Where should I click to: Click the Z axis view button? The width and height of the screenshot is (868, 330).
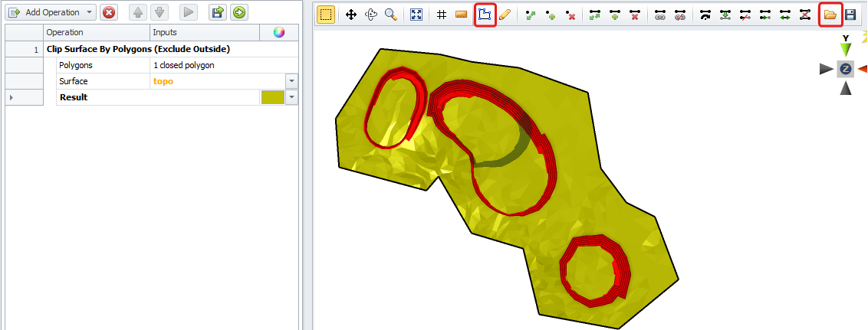tap(845, 69)
